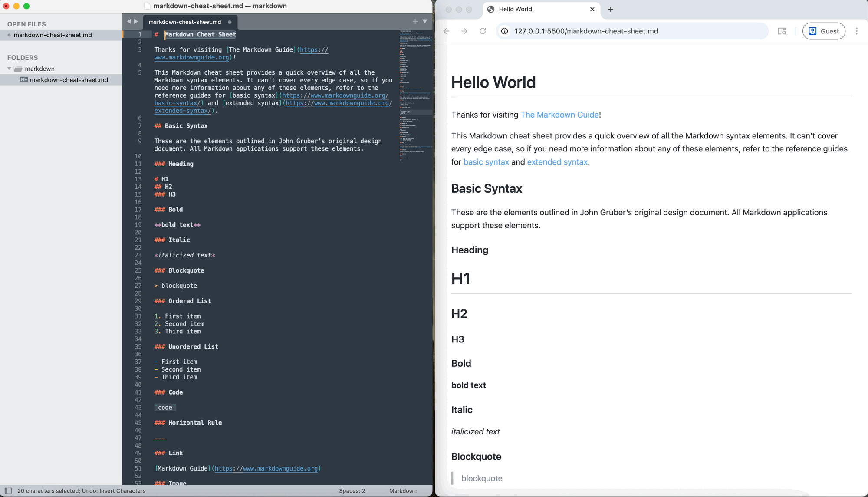The height and width of the screenshot is (497, 868).
Task: Click Spaces: 2 in the status bar
Action: coord(352,490)
